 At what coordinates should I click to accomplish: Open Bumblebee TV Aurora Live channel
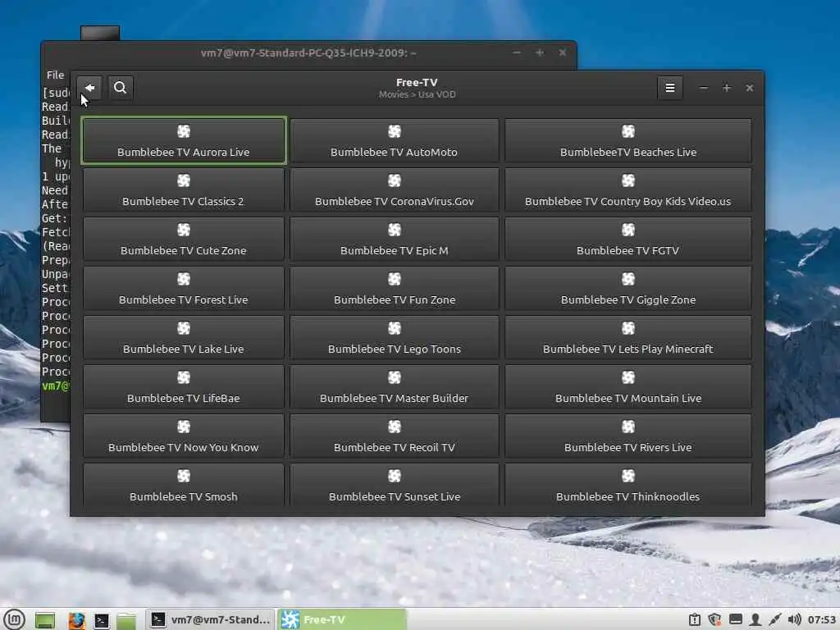click(184, 140)
